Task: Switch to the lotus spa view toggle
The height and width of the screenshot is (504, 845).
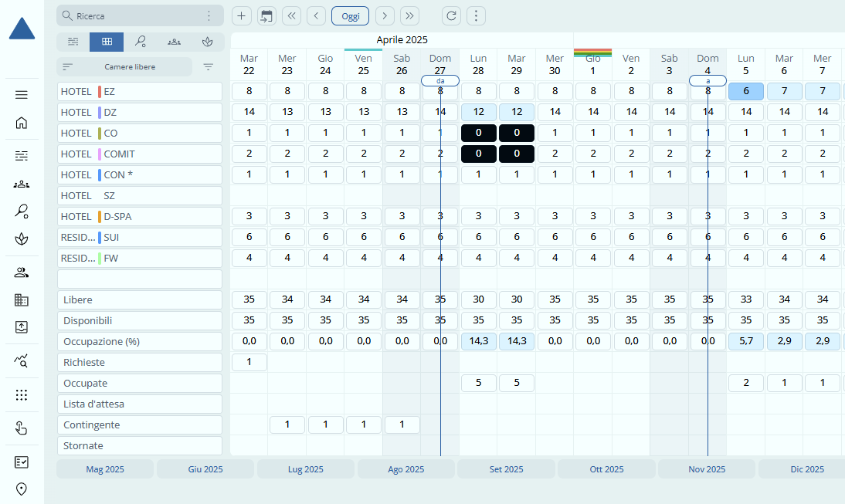Action: click(x=207, y=42)
